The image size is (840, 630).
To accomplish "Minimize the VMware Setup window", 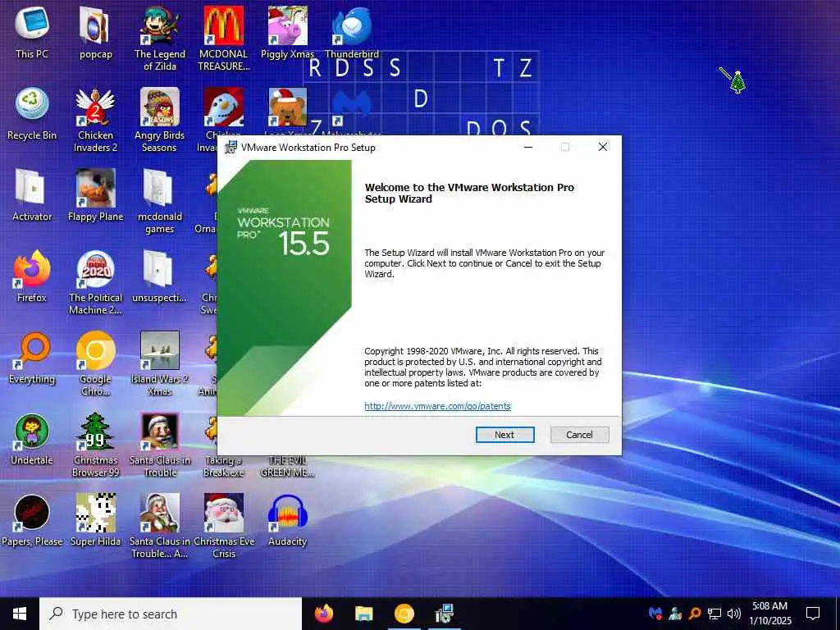I will click(x=527, y=147).
